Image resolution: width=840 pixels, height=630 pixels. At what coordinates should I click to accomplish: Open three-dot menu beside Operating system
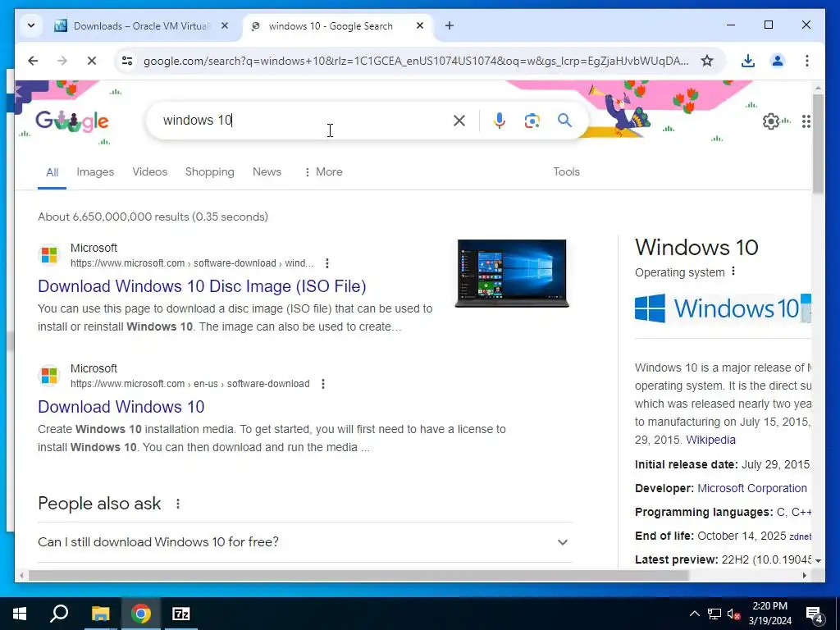(x=733, y=272)
